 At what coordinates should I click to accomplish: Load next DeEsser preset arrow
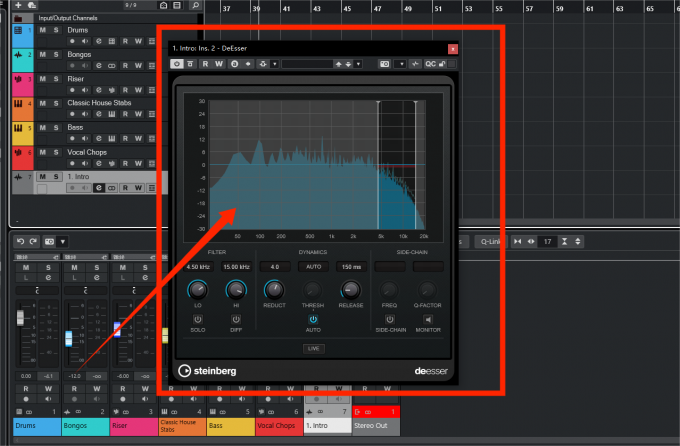[x=348, y=64]
